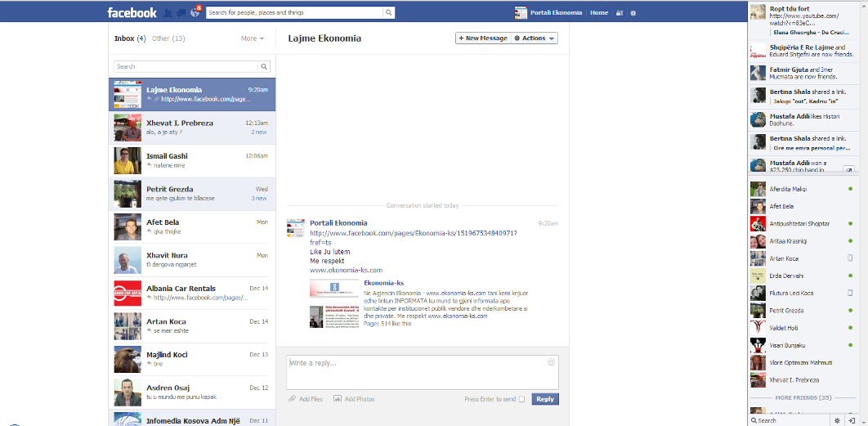Open notifications globe icon with red badge

coord(195,12)
